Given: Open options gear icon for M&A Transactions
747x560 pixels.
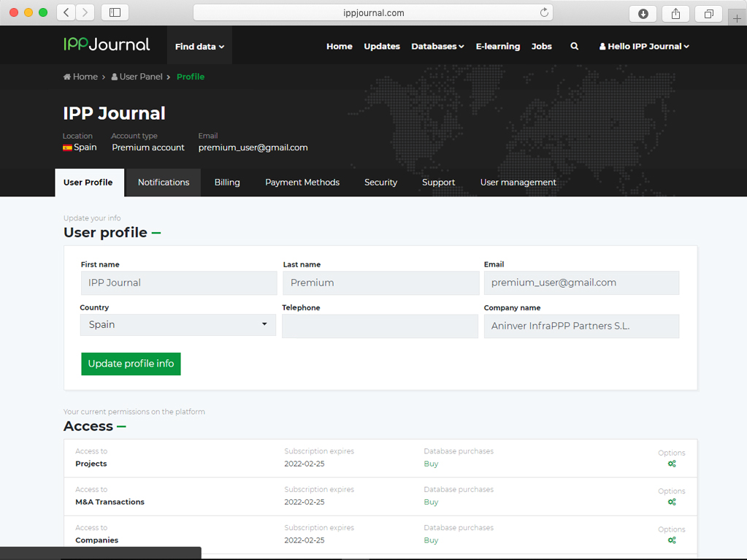Looking at the screenshot, I should click(672, 502).
